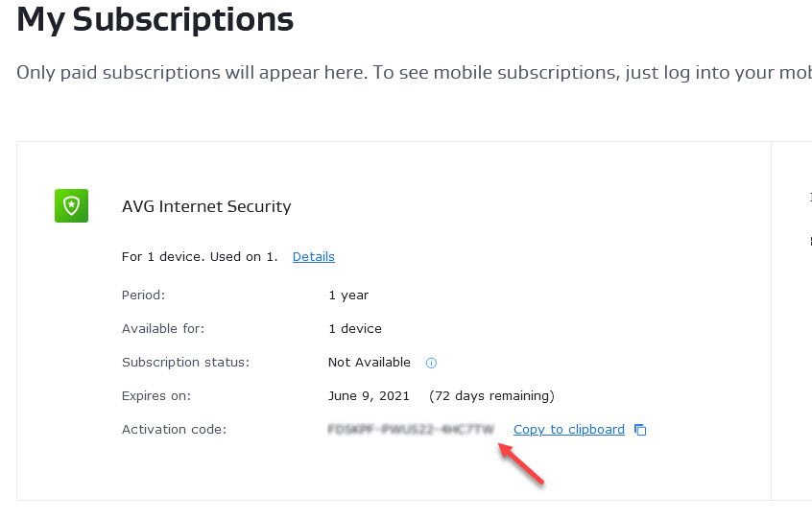This screenshot has width=812, height=520.
Task: Click the For 1 device usage text
Action: [x=200, y=256]
